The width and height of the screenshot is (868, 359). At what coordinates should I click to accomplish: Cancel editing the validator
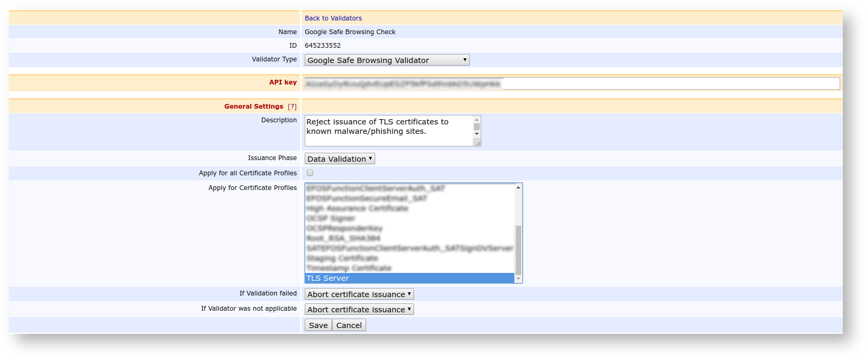click(349, 325)
